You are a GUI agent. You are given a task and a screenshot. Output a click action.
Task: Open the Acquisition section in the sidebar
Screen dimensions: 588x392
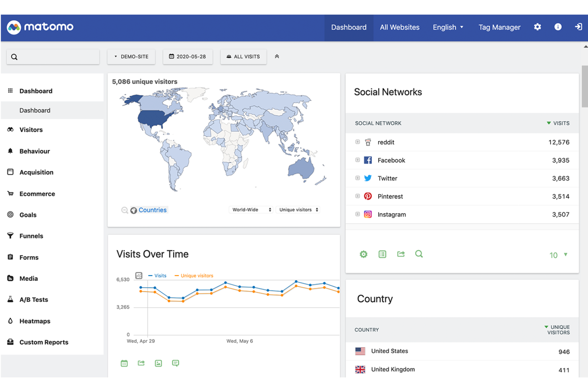(x=36, y=172)
